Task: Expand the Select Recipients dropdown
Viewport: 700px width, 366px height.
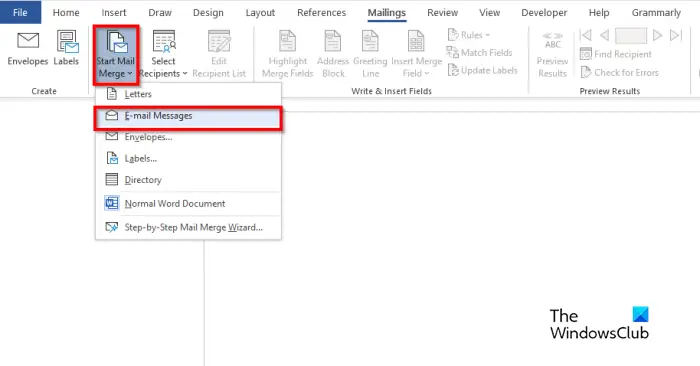Action: (x=163, y=54)
